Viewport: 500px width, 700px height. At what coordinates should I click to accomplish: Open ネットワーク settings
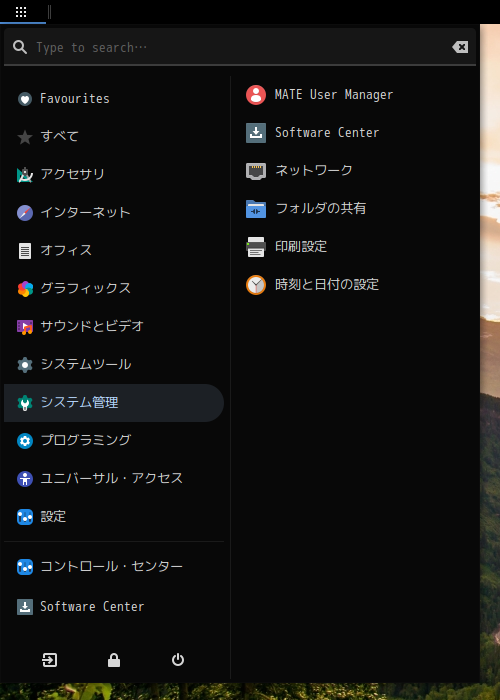(x=353, y=171)
